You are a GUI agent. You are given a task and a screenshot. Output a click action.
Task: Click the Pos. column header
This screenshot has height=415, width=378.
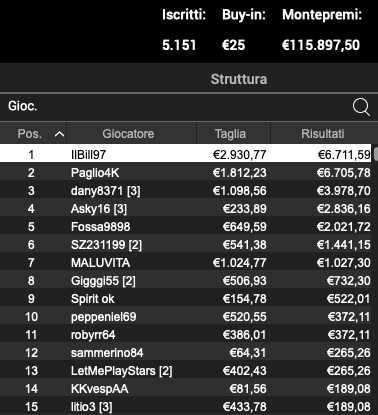(33, 134)
